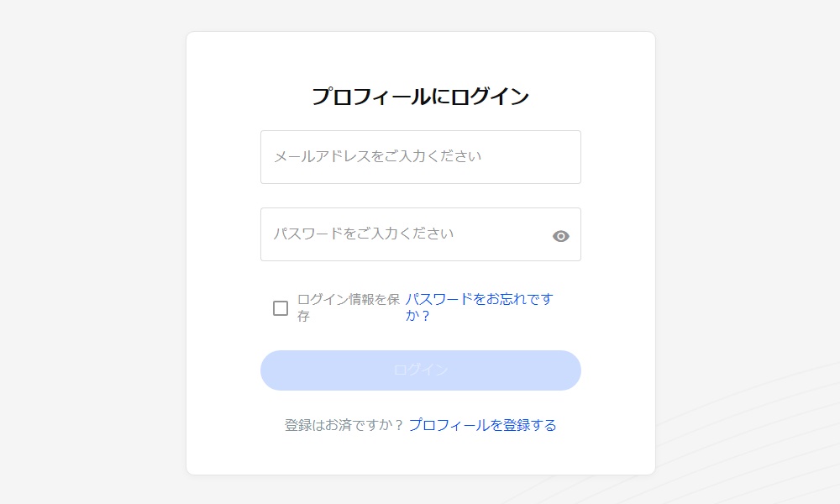Click the forgot password link
Screen dimensions: 840x504
tap(479, 307)
